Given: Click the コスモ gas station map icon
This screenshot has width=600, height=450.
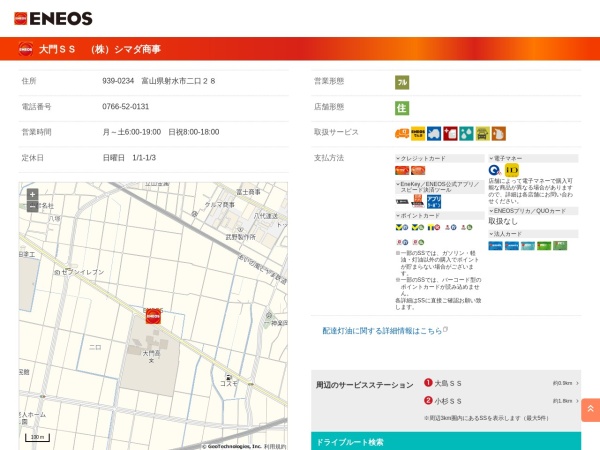Looking at the screenshot, I should tap(228, 377).
